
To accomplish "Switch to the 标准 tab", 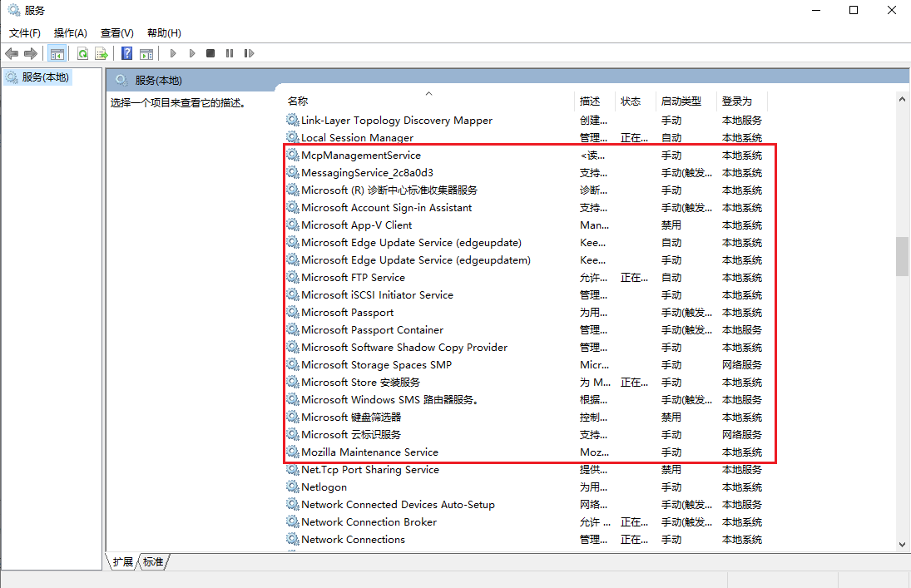I will [x=153, y=562].
